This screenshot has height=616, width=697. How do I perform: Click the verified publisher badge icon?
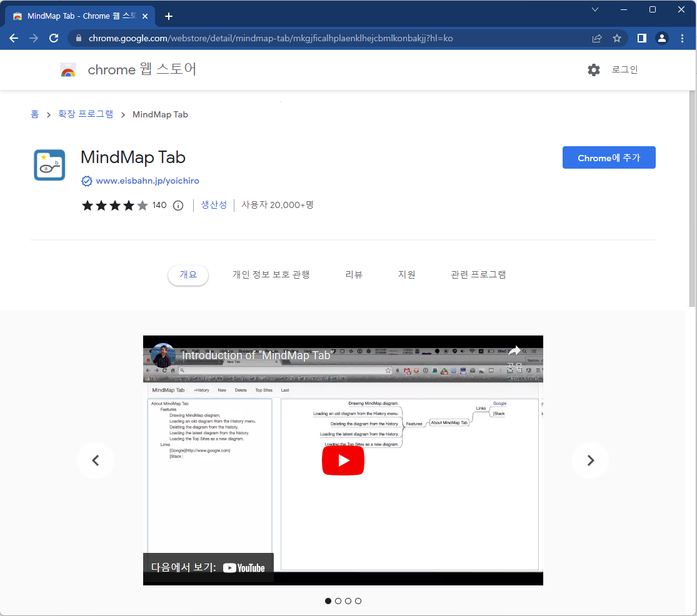(x=87, y=181)
